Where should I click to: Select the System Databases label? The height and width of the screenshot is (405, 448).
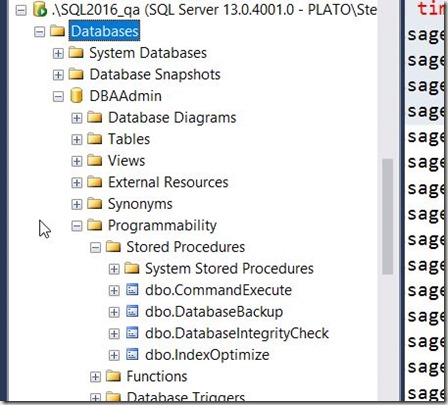pyautogui.click(x=148, y=53)
